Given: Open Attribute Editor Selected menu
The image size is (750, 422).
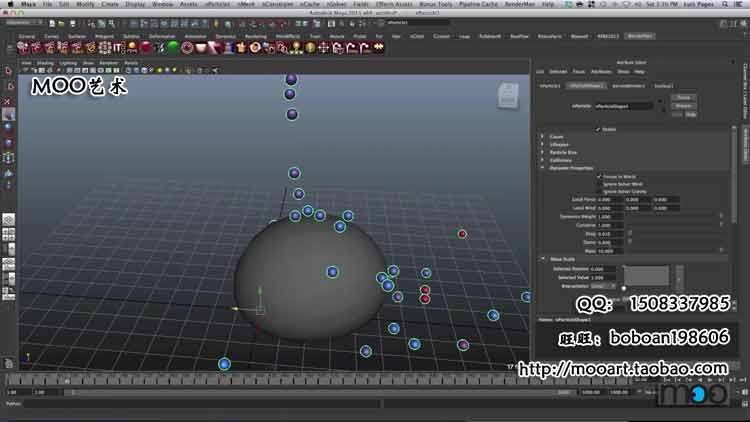Looking at the screenshot, I should click(x=558, y=72).
